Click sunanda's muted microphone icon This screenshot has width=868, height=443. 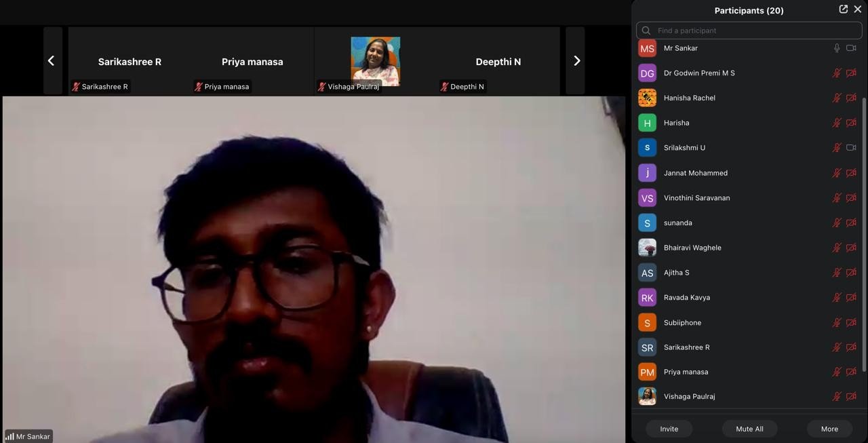[837, 223]
